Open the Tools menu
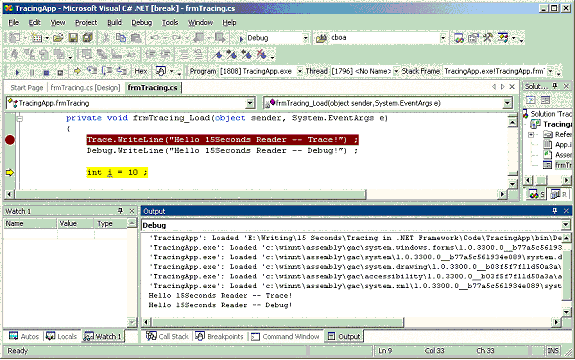This screenshot has width=575, height=360. tap(170, 23)
